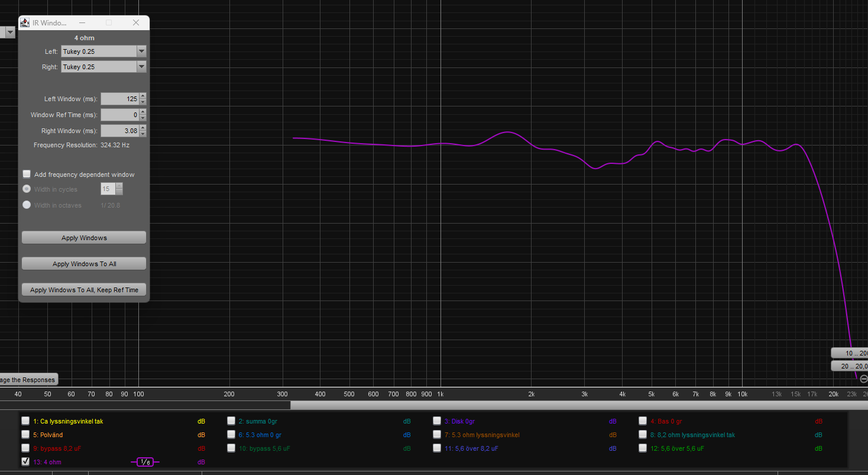Click the Apply Windows button
The width and height of the screenshot is (868, 475).
84,238
